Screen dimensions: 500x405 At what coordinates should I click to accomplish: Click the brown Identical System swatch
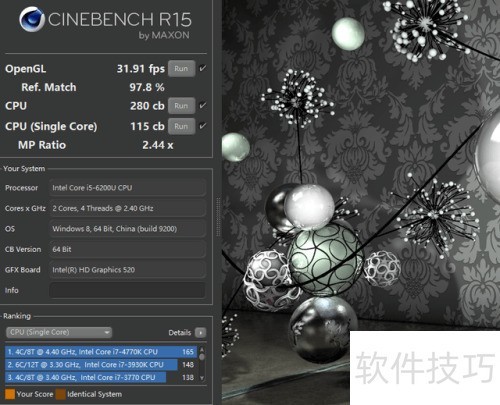[61, 394]
